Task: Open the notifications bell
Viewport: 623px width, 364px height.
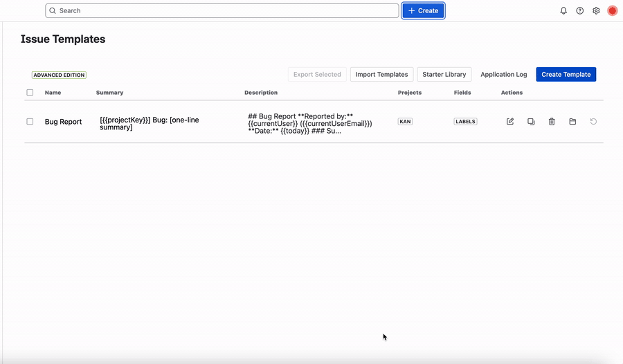Action: tap(563, 11)
